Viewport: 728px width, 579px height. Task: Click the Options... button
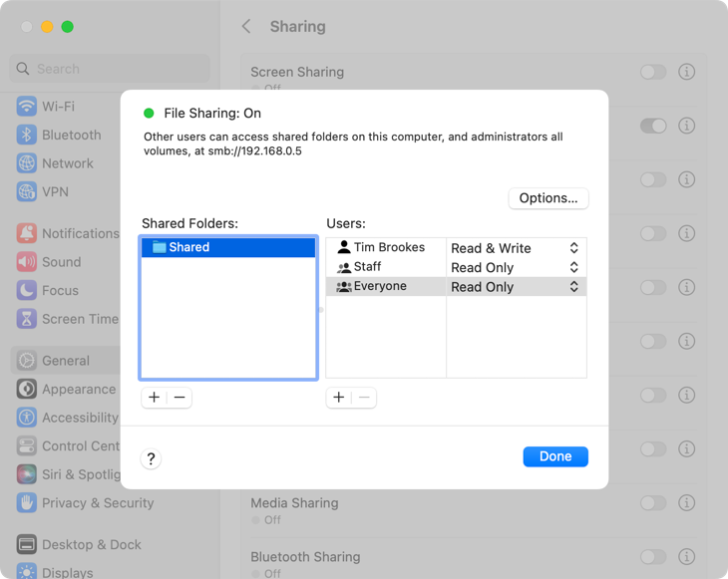(548, 198)
